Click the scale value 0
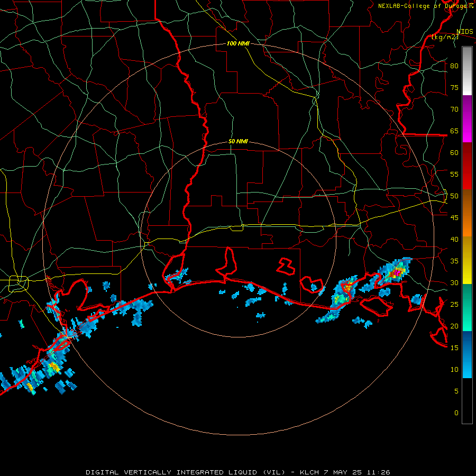Image resolution: width=476 pixels, height=476 pixels. [x=456, y=413]
